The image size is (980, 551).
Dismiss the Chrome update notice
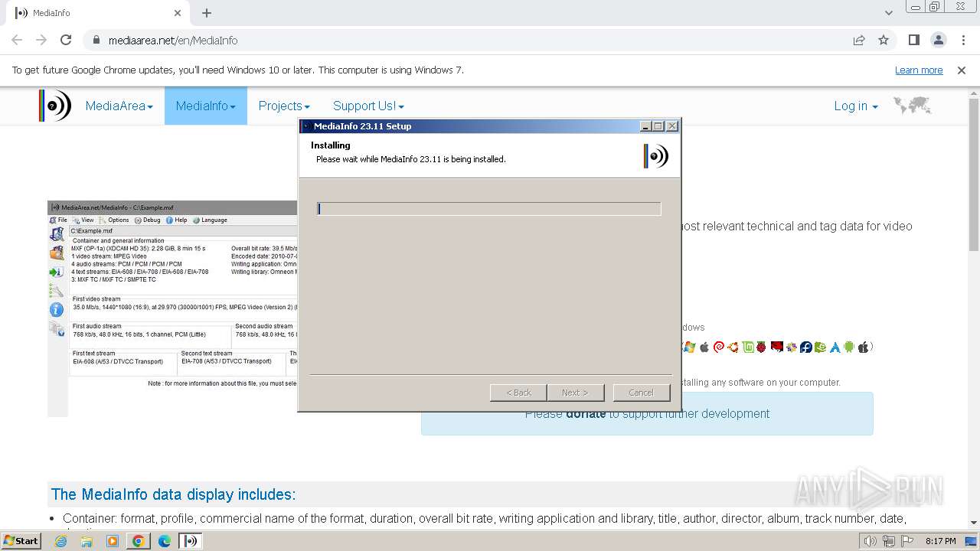(x=962, y=70)
